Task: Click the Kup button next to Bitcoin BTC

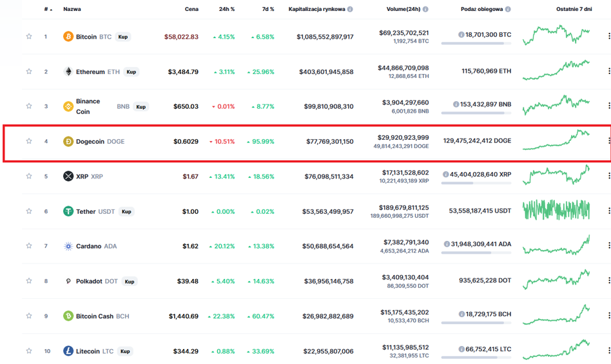Action: [122, 37]
